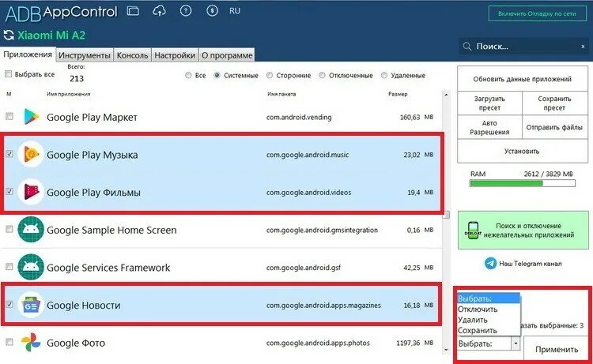Image resolution: width=593 pixels, height=364 pixels.
Task: Select the Сторонние radio filter
Action: click(x=270, y=75)
